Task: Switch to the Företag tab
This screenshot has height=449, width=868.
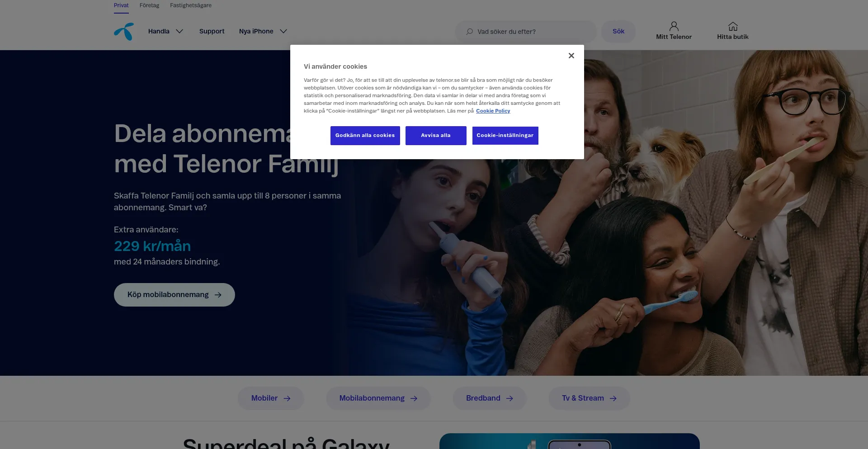Action: tap(149, 5)
